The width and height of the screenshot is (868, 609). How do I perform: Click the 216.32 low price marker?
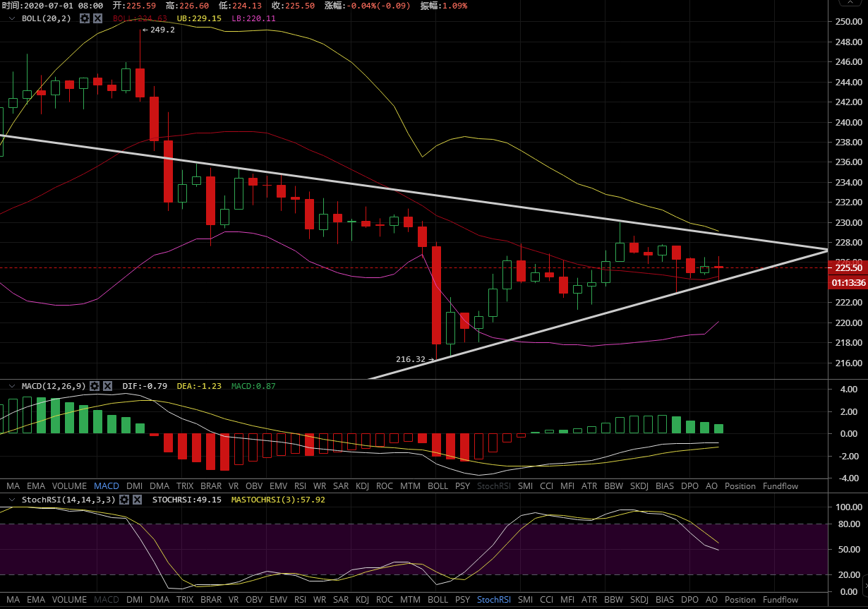tap(413, 359)
